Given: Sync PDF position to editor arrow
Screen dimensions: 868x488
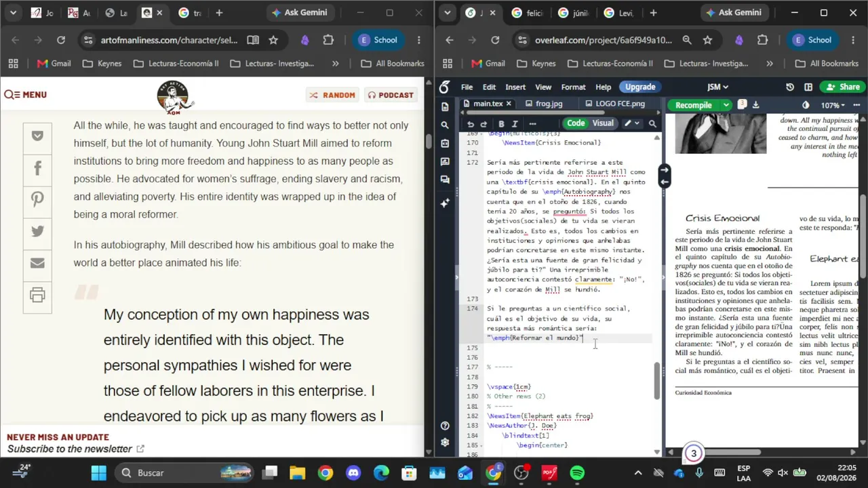Looking at the screenshot, I should (665, 181).
